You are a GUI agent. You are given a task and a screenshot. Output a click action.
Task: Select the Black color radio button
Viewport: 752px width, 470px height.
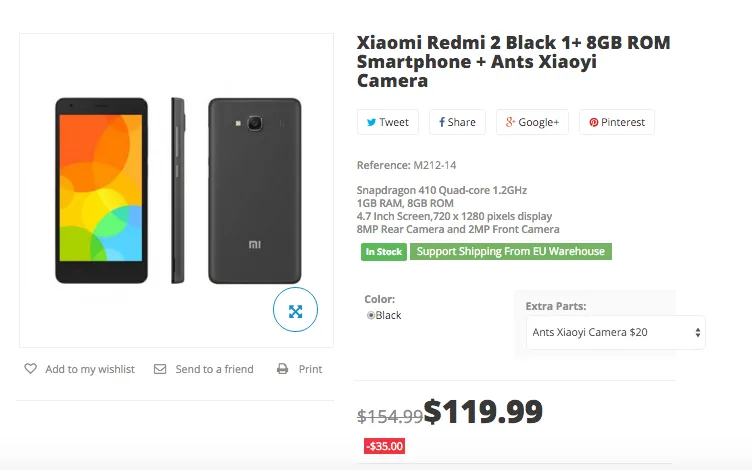tap(371, 315)
